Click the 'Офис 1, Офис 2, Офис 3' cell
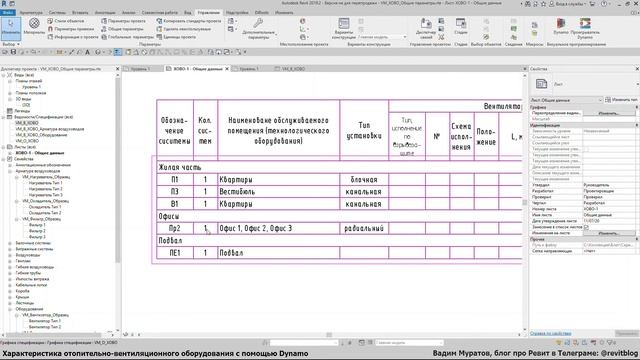640x360 pixels. tap(278, 228)
